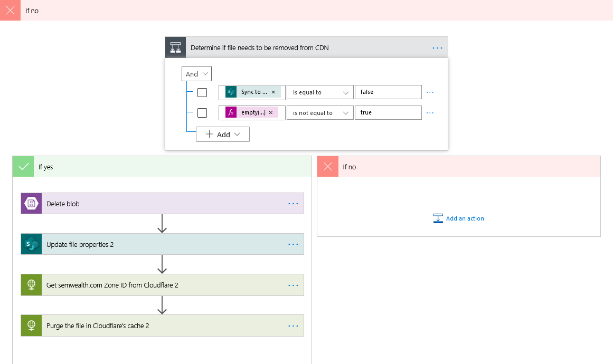The image size is (613, 364).
Task: Open the 'is not equal to' operator dropdown
Action: (x=320, y=113)
